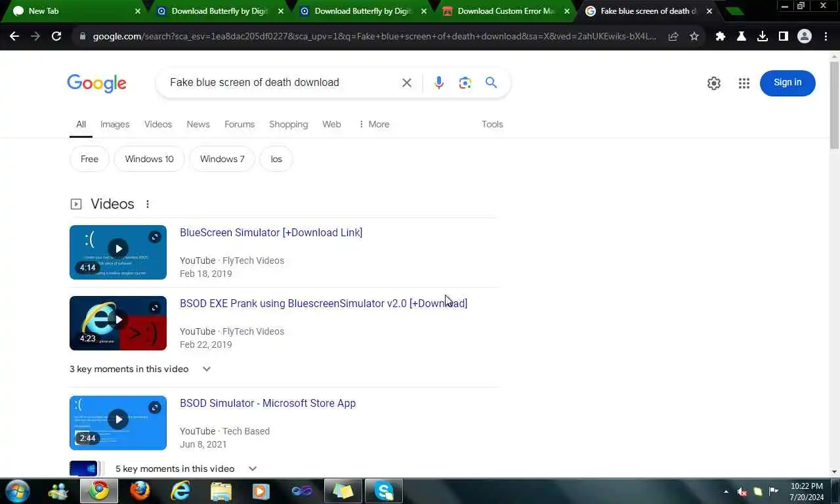Share this page via address bar icon

point(673,37)
